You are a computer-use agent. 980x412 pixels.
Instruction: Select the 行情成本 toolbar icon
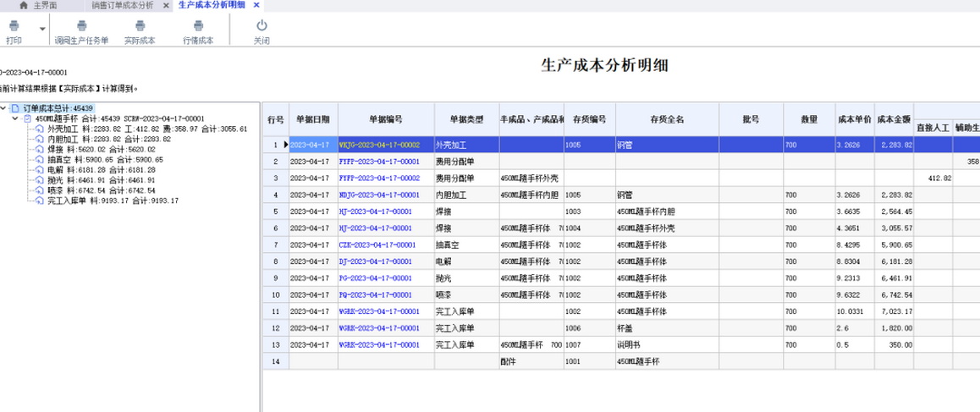pos(198,26)
